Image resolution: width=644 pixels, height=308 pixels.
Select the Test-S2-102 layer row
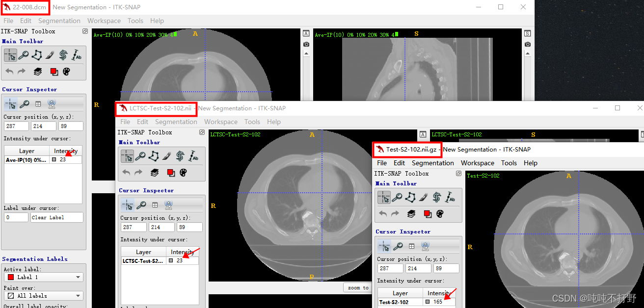pyautogui.click(x=417, y=302)
